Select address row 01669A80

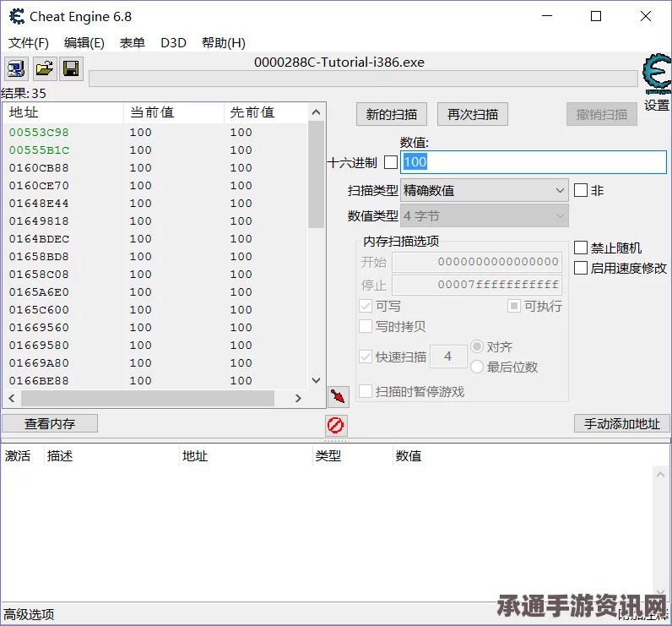155,362
